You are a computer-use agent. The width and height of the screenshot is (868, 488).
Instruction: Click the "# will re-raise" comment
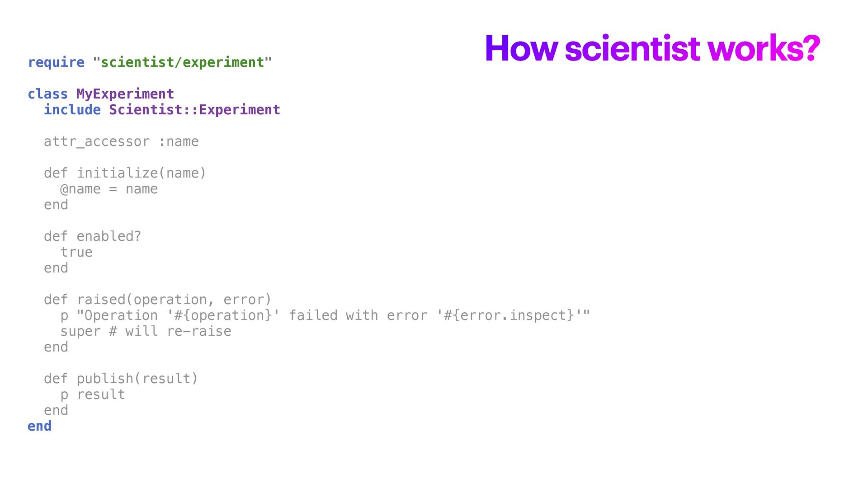[x=170, y=331]
